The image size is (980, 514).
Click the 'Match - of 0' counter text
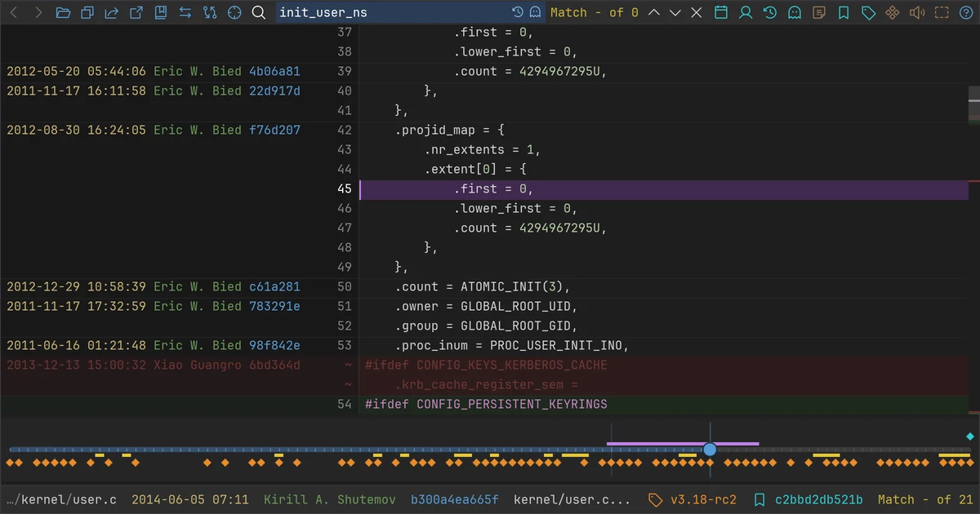[595, 12]
